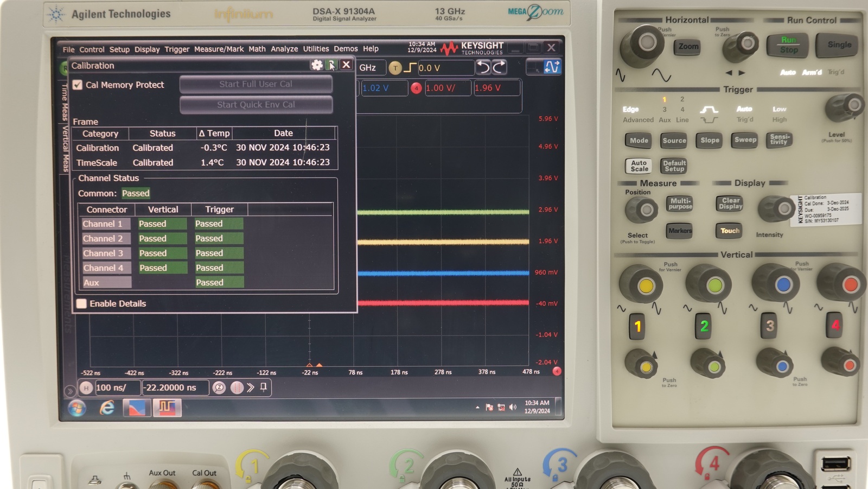Open the Control menu
The width and height of the screenshot is (868, 489).
pyautogui.click(x=92, y=49)
